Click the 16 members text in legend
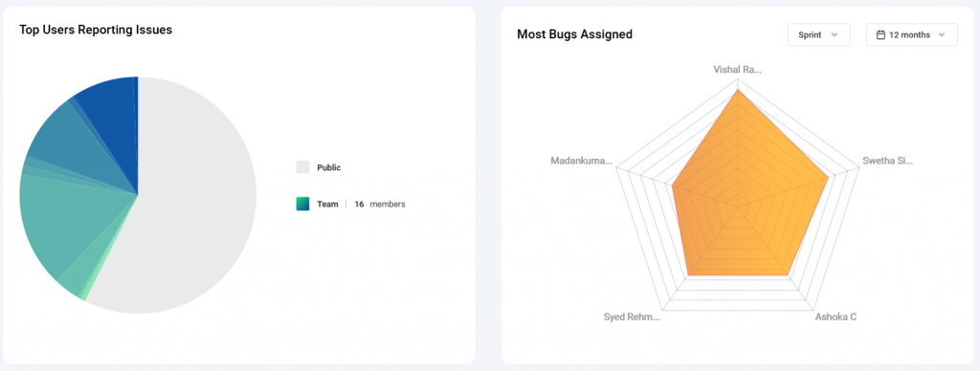 379,204
